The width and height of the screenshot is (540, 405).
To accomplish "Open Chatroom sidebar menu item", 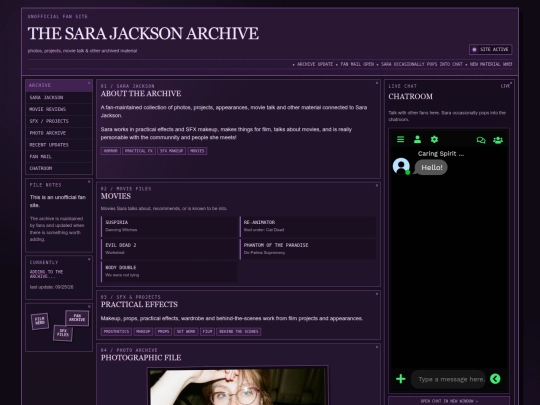I will (59, 168).
